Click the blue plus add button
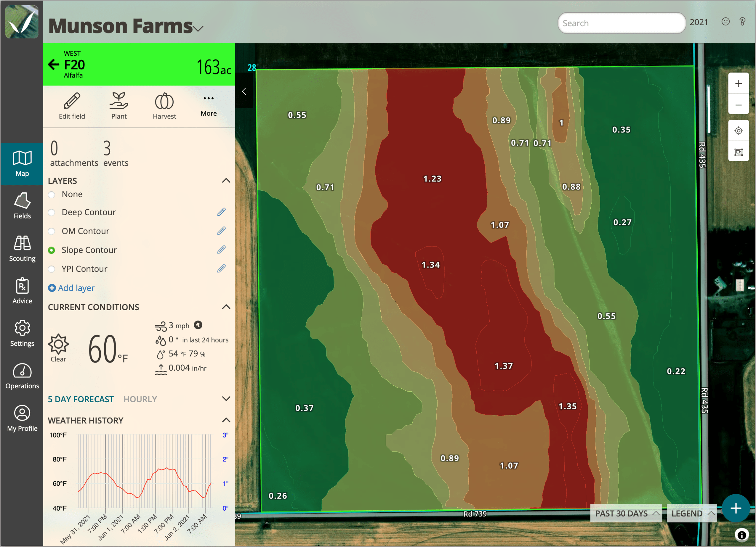The height and width of the screenshot is (547, 756). tap(736, 508)
